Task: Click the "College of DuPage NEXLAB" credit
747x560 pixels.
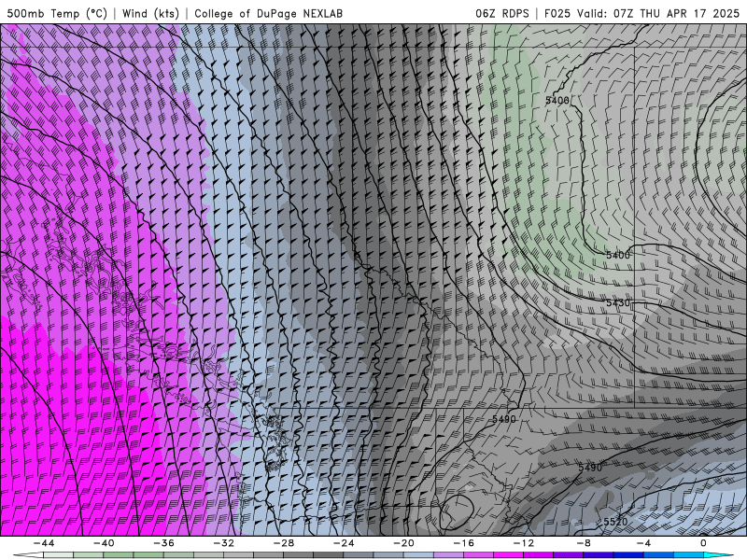Action: coord(268,13)
